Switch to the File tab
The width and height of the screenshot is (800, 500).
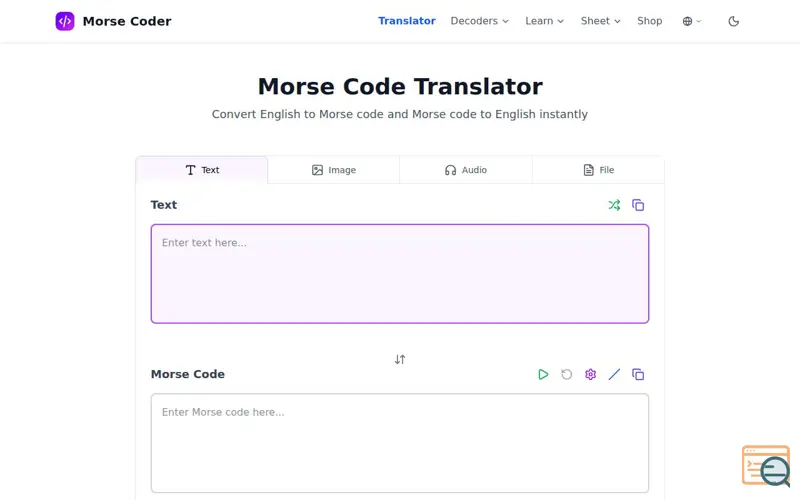click(x=598, y=170)
